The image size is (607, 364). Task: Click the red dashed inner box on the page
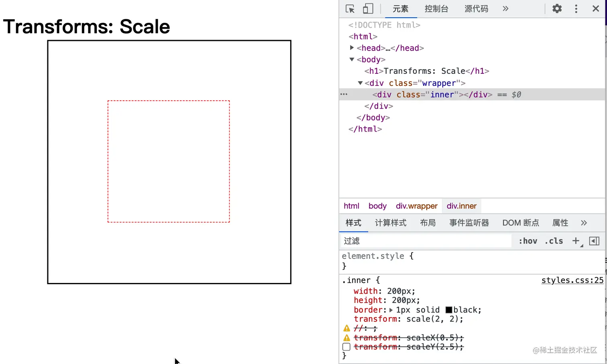(x=169, y=161)
